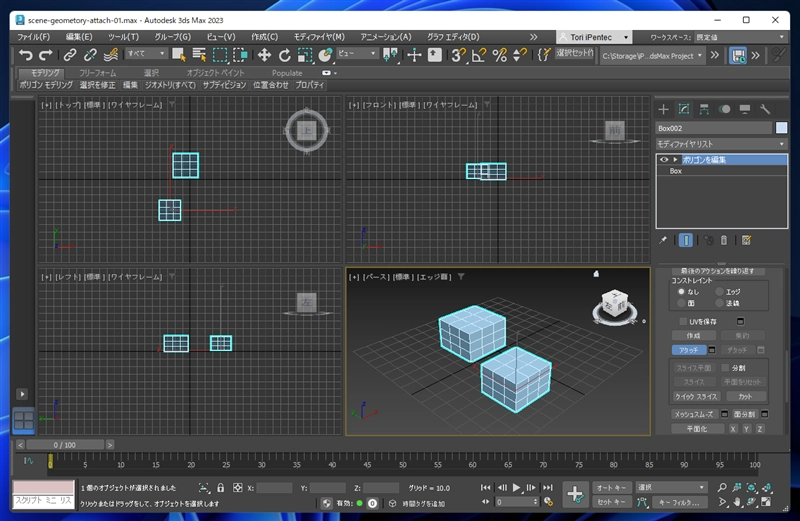This screenshot has height=521, width=800.
Task: Open the Tori iPentec user dropdown
Action: (594, 37)
